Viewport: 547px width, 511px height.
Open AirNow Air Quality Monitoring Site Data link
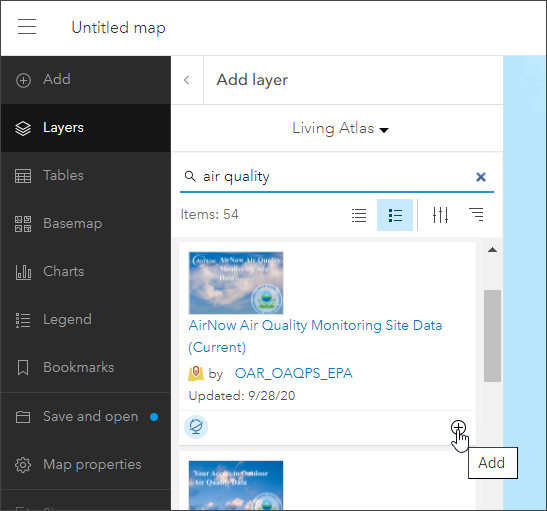pyautogui.click(x=315, y=336)
